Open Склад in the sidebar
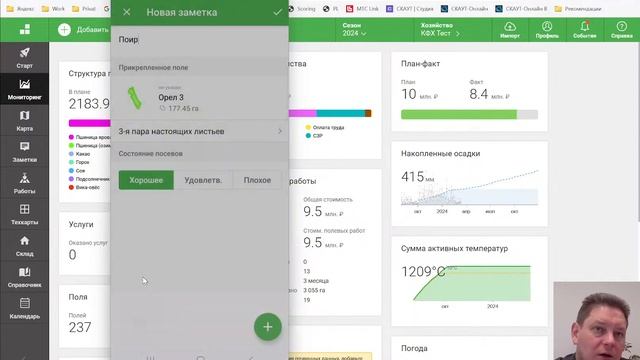The image size is (640, 360). 24,246
